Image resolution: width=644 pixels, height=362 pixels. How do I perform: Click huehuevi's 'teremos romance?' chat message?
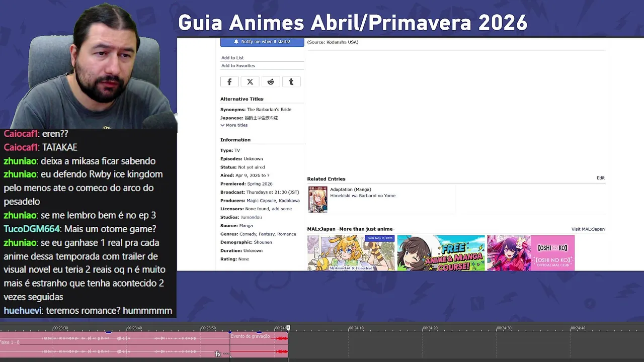point(109,311)
